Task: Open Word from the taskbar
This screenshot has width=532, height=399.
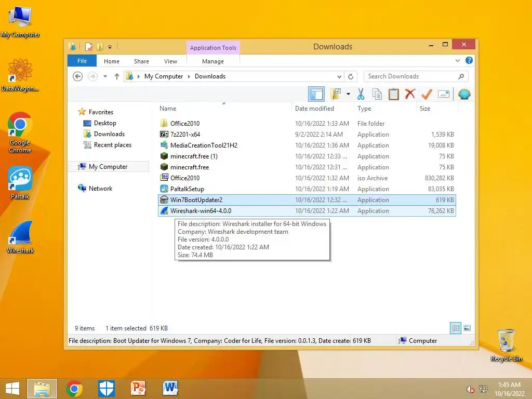Action: pos(170,389)
